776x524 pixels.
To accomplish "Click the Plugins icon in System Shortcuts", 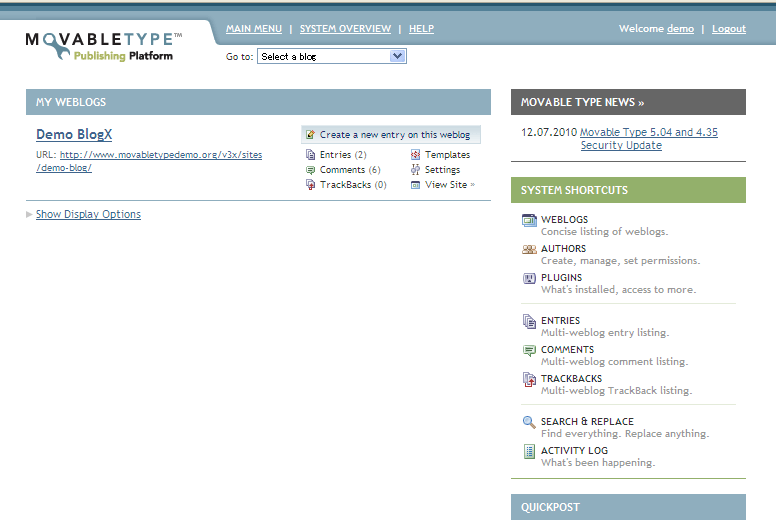I will pyautogui.click(x=529, y=278).
